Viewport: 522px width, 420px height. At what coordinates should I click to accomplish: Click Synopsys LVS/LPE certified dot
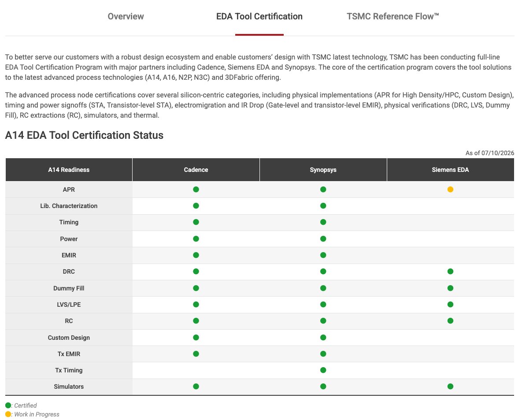click(x=323, y=305)
